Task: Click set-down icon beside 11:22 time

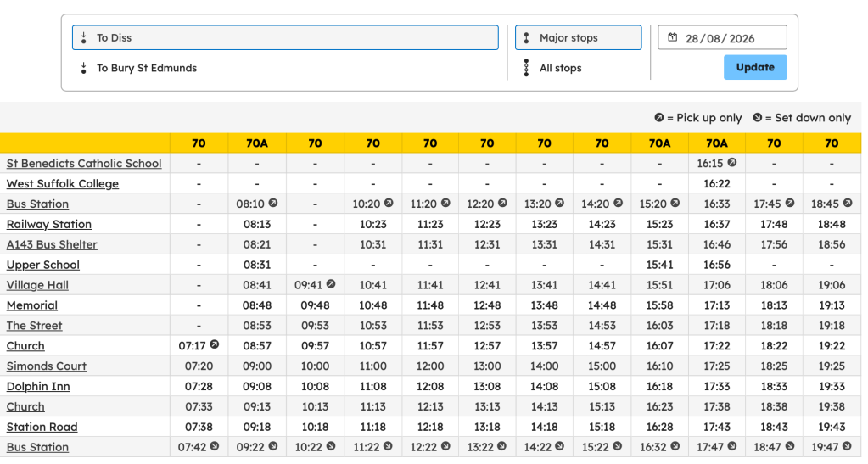Action: click(x=388, y=445)
